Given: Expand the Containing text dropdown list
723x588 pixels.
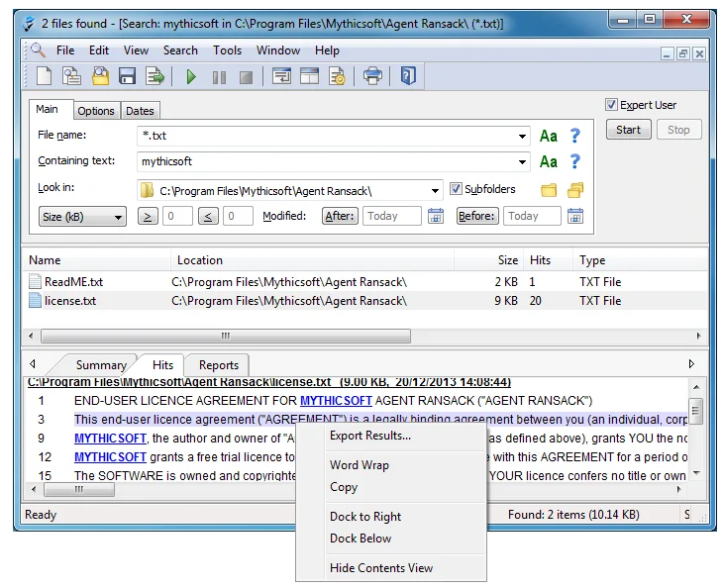Looking at the screenshot, I should pyautogui.click(x=522, y=162).
